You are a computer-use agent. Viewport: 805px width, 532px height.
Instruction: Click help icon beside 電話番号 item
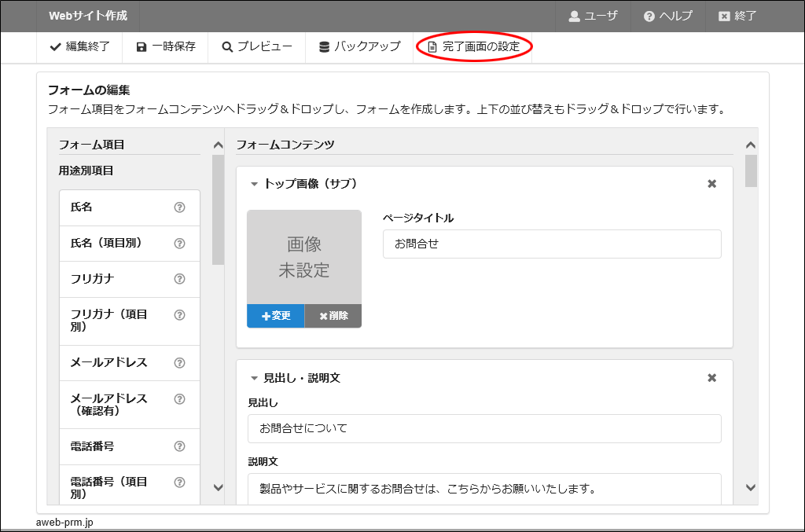[179, 446]
